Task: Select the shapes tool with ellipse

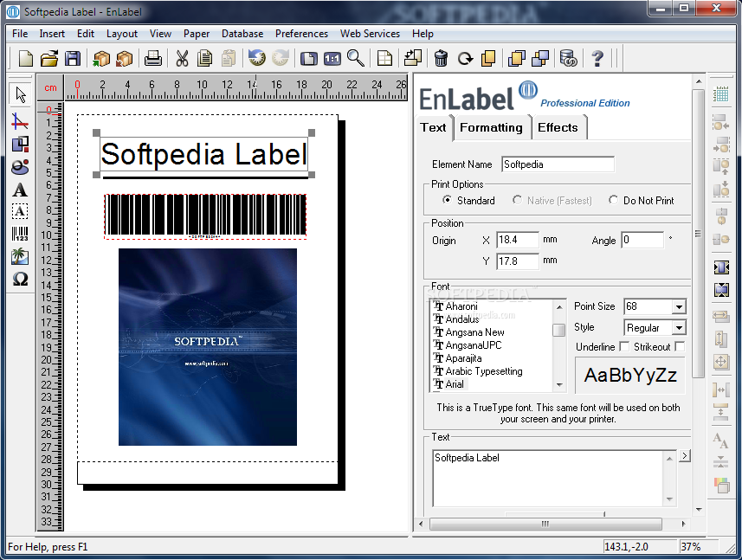Action: point(20,167)
